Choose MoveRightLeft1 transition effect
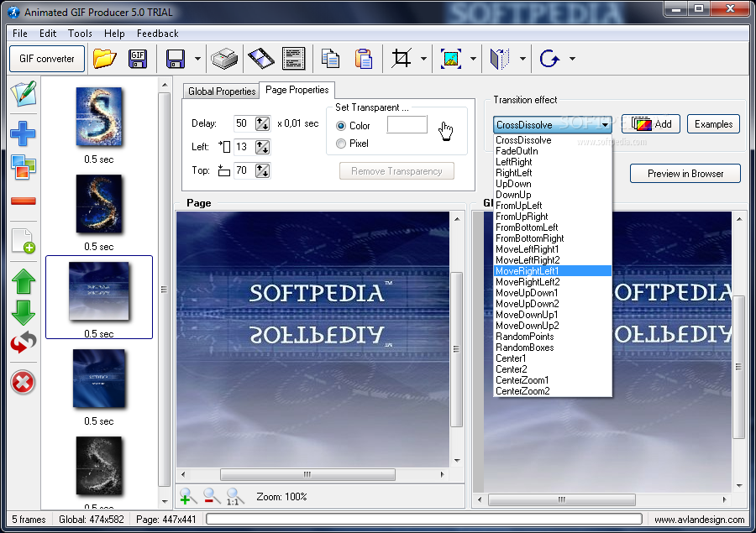 pos(553,271)
